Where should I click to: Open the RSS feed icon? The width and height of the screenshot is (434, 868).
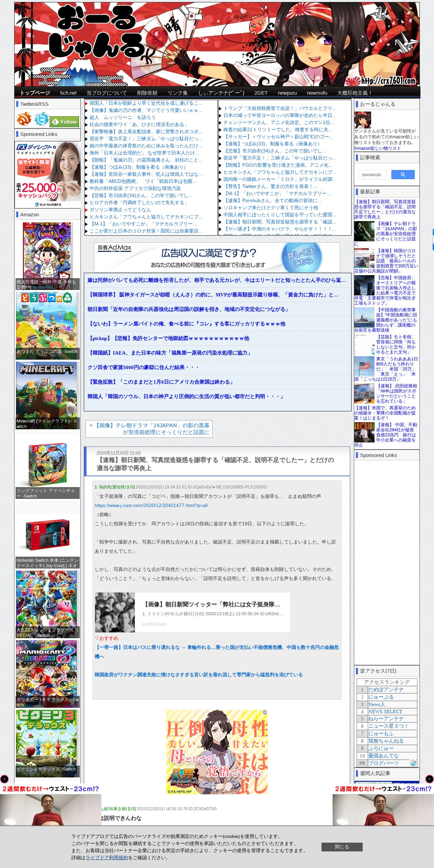click(x=24, y=119)
